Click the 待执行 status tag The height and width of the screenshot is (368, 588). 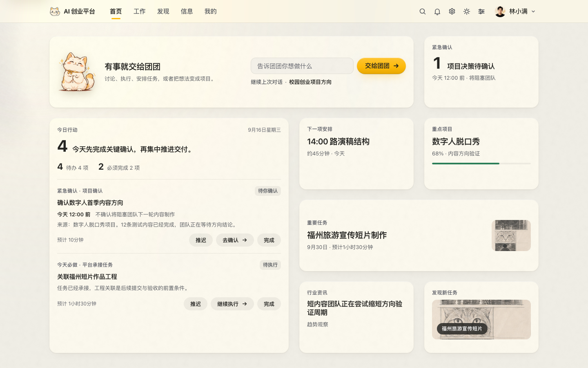(x=270, y=265)
